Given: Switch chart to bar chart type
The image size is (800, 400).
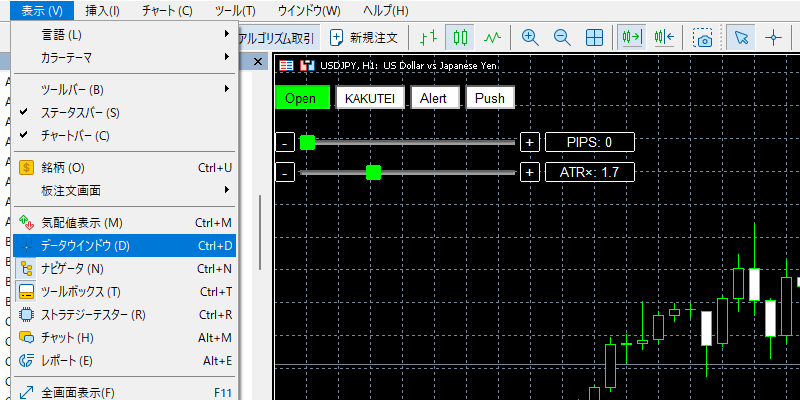Looking at the screenshot, I should [x=428, y=38].
